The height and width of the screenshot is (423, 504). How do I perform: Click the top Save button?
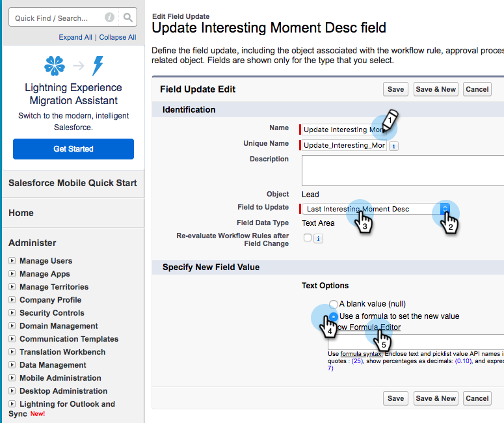(x=395, y=89)
